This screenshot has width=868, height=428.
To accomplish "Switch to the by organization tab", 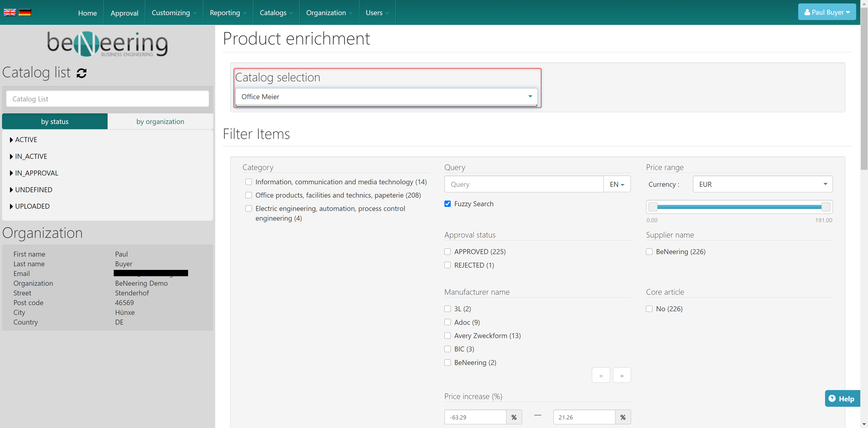I will (x=160, y=122).
